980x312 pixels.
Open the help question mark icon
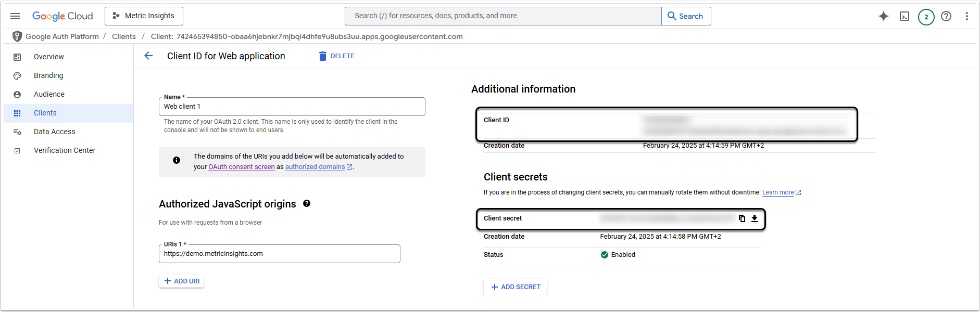pyautogui.click(x=946, y=16)
